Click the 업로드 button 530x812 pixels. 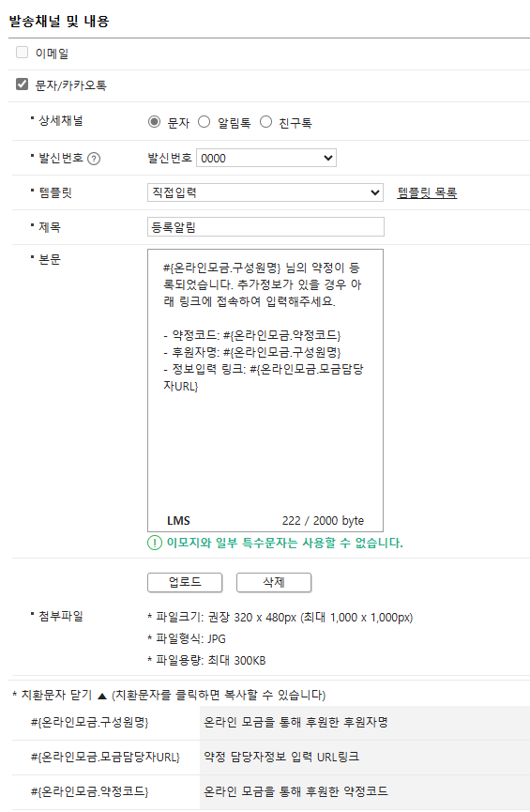185,582
